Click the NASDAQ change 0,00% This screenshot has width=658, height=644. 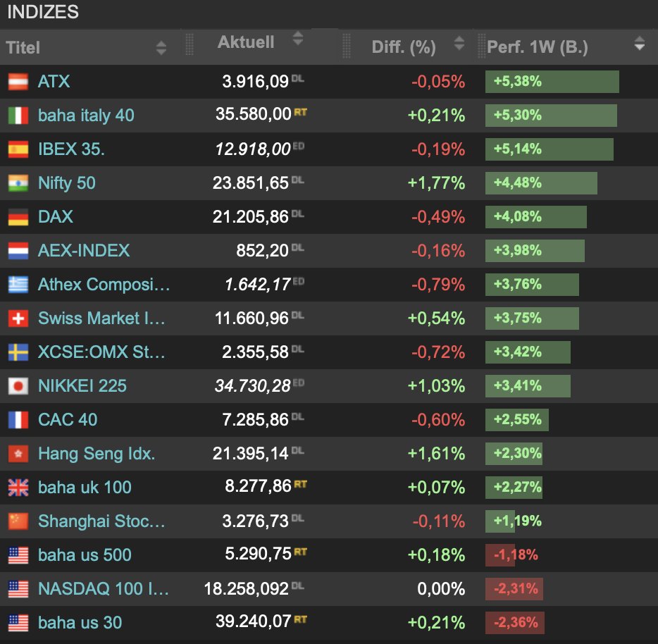[x=441, y=588]
